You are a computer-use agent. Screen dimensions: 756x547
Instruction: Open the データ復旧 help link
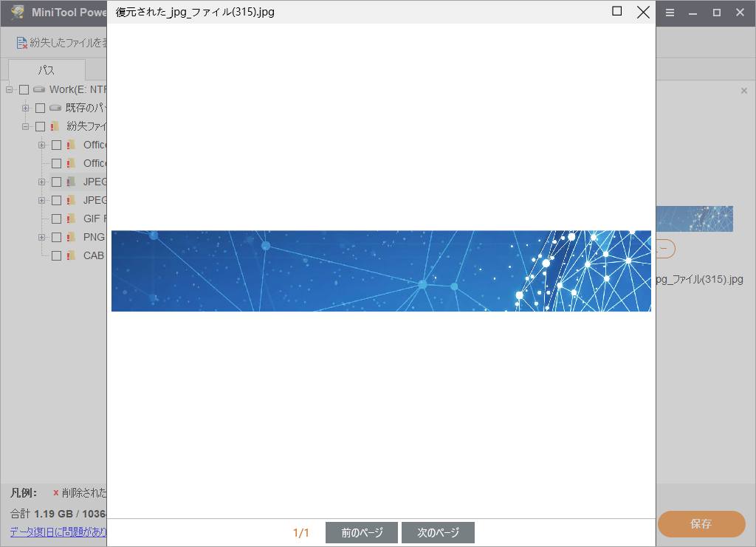click(58, 531)
